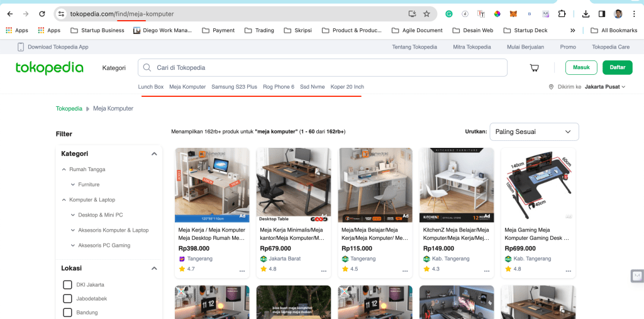Click the Cari di Tokopedia search field
644x319 pixels.
323,68
